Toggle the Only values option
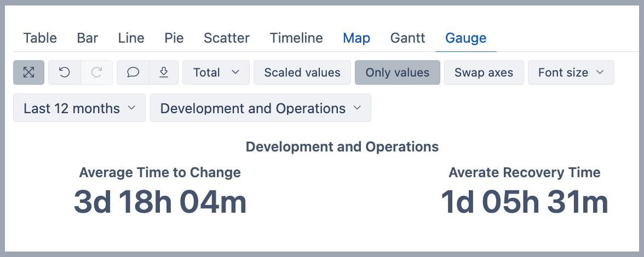Image resolution: width=644 pixels, height=257 pixels. [x=397, y=73]
